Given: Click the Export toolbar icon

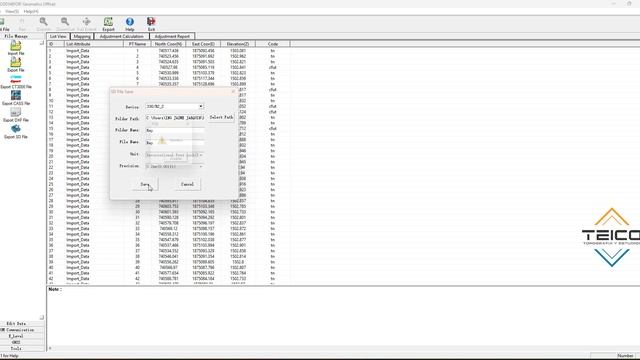Looking at the screenshot, I should [x=108, y=24].
